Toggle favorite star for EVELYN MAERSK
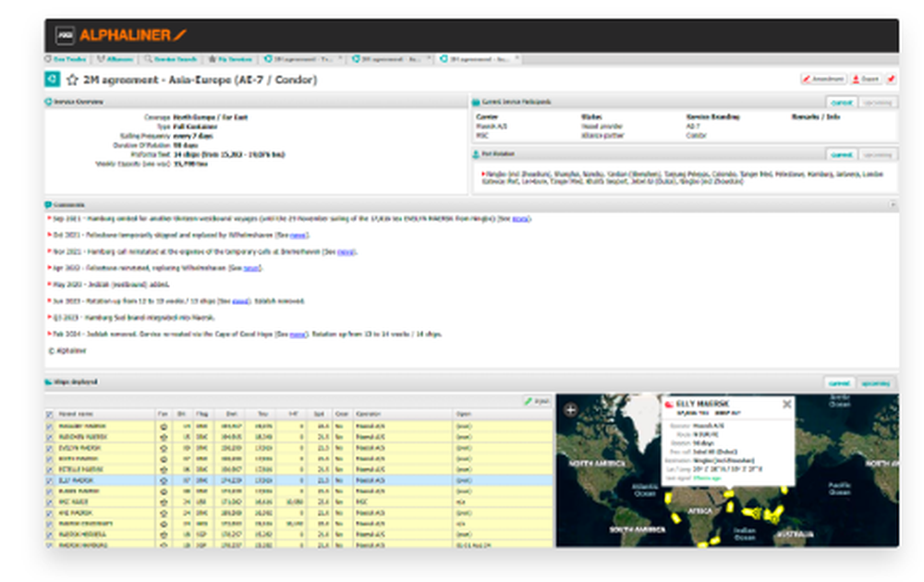Image resolution: width=924 pixels, height=582 pixels. [x=164, y=448]
